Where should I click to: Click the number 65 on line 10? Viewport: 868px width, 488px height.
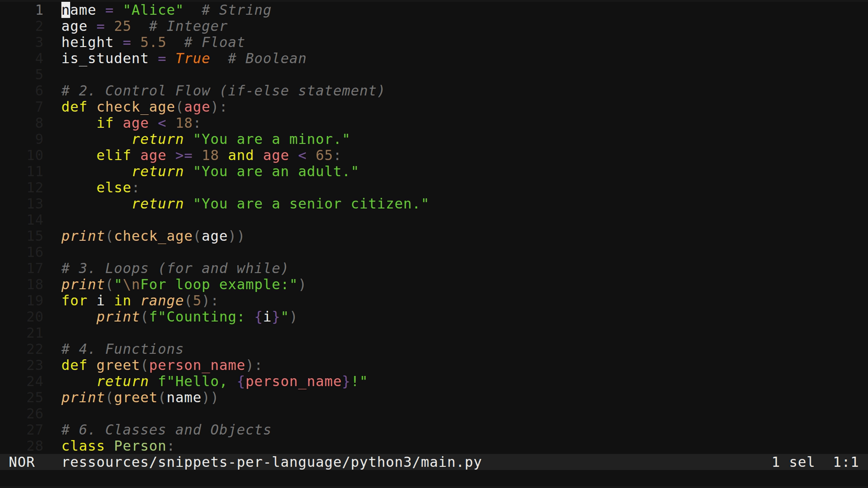324,155
